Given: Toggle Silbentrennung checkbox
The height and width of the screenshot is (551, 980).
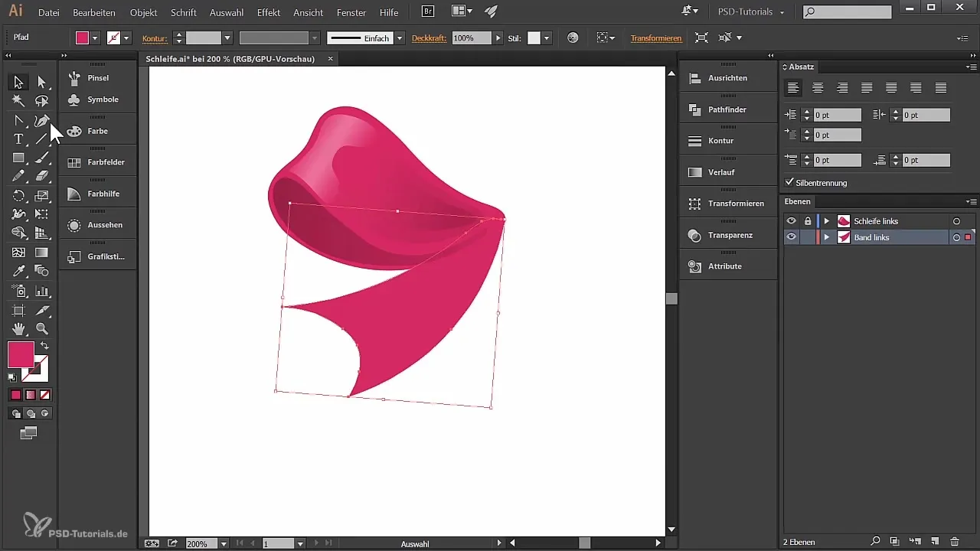Looking at the screenshot, I should tap(789, 183).
